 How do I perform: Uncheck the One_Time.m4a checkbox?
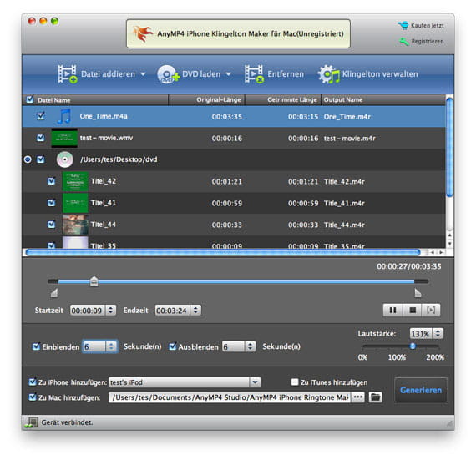41,116
